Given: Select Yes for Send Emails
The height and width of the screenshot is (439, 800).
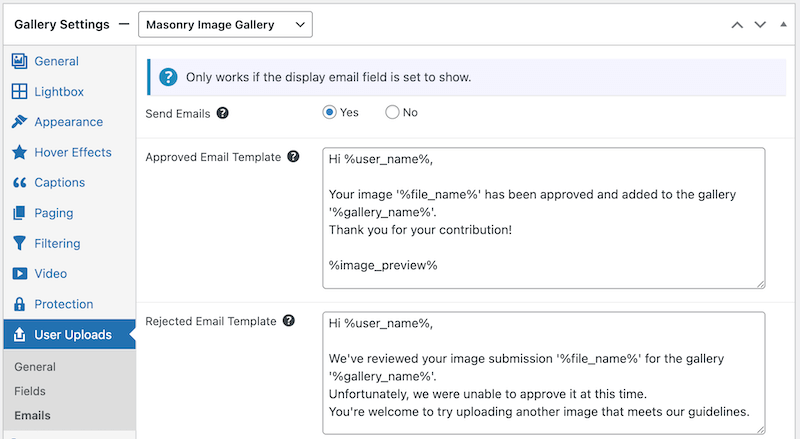Looking at the screenshot, I should [x=330, y=112].
